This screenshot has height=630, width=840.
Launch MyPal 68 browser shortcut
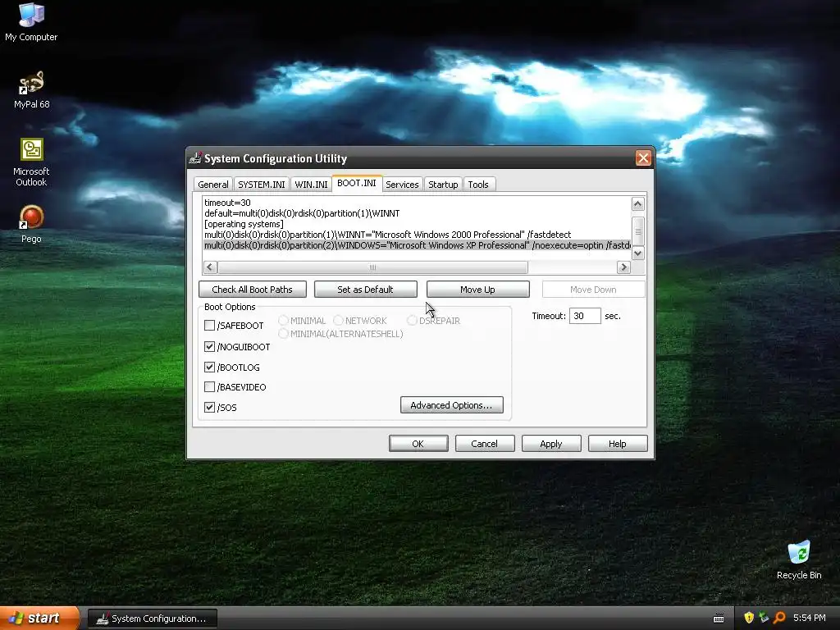(31, 90)
